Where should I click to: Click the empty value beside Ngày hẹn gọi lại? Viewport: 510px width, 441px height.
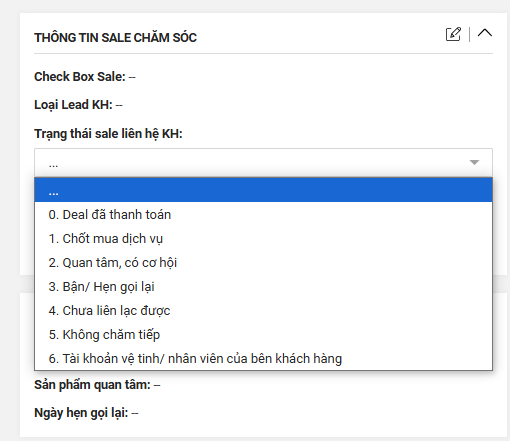point(135,413)
